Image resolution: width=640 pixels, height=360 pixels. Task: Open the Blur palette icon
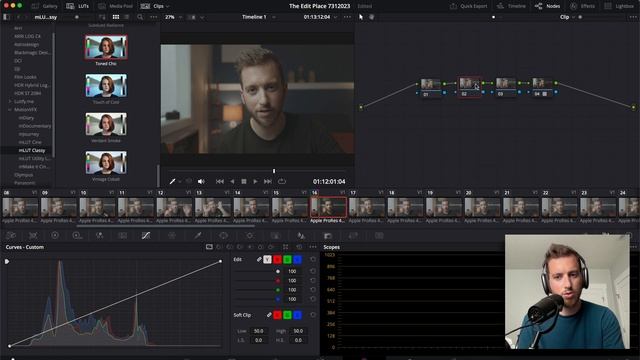click(301, 236)
